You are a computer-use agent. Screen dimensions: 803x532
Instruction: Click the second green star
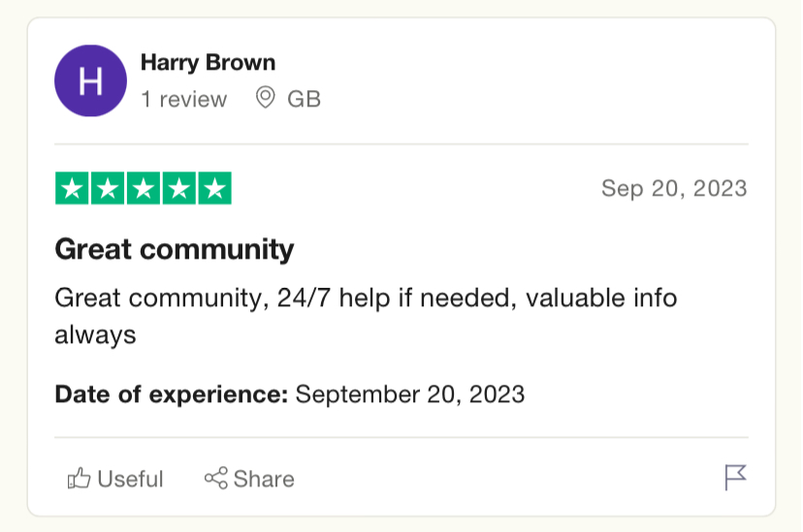click(x=108, y=188)
